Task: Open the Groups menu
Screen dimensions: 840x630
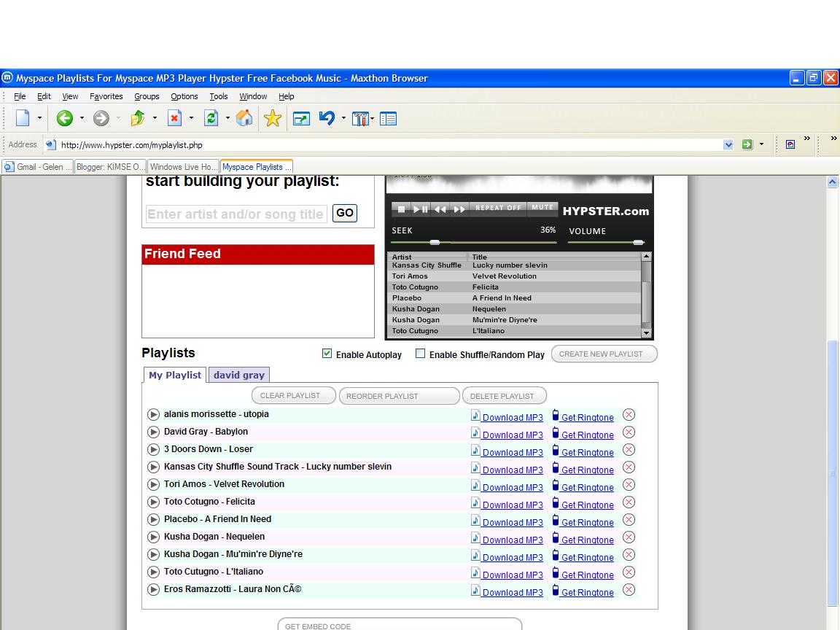Action: coord(147,96)
